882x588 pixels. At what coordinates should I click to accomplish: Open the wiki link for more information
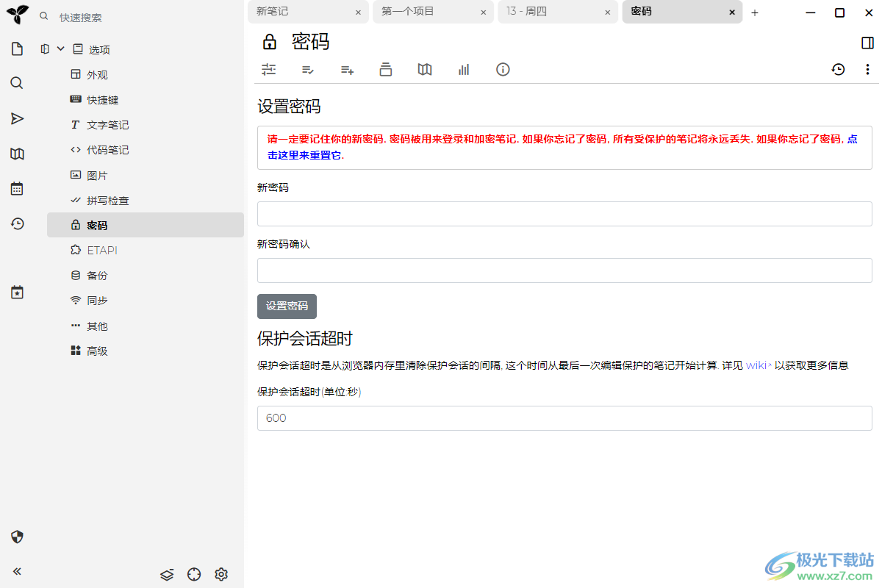tap(758, 365)
